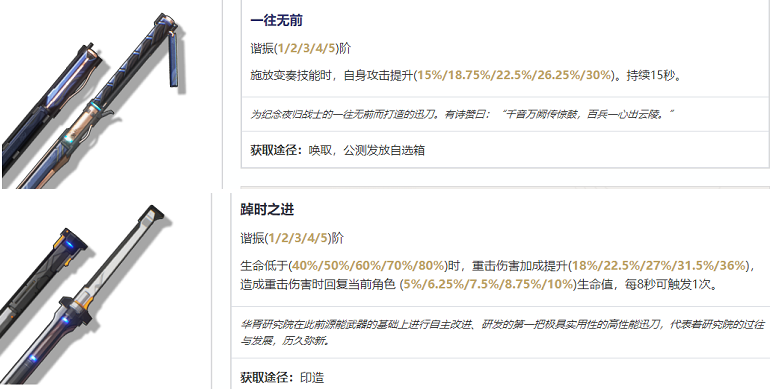Screen dimensions: 773x389
Task: Click the lore text 与发展，历久弥新
Action: tap(284, 341)
